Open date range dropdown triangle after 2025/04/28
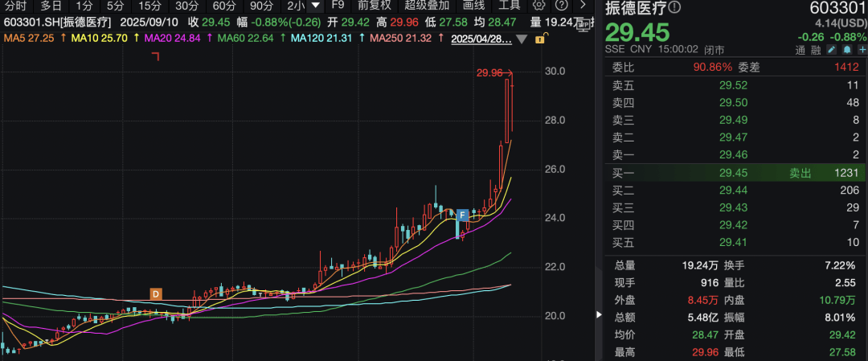This screenshot has height=361, width=868. [x=522, y=40]
